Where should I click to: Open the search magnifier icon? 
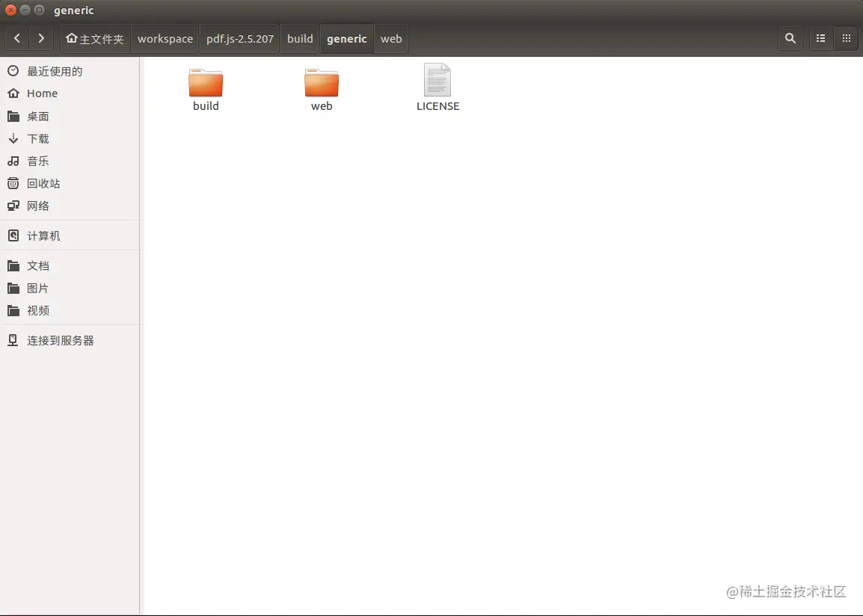click(790, 39)
